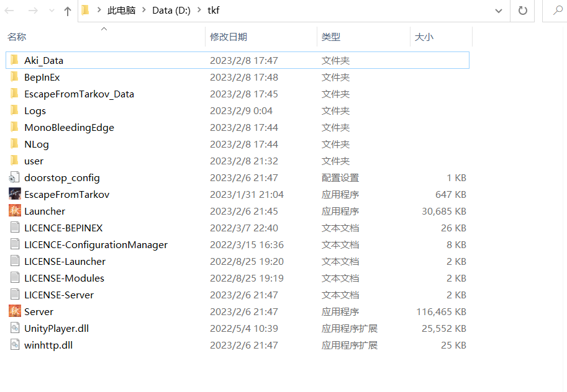Expand the address bar history dropdown
Image resolution: width=567 pixels, height=392 pixels.
pos(499,11)
